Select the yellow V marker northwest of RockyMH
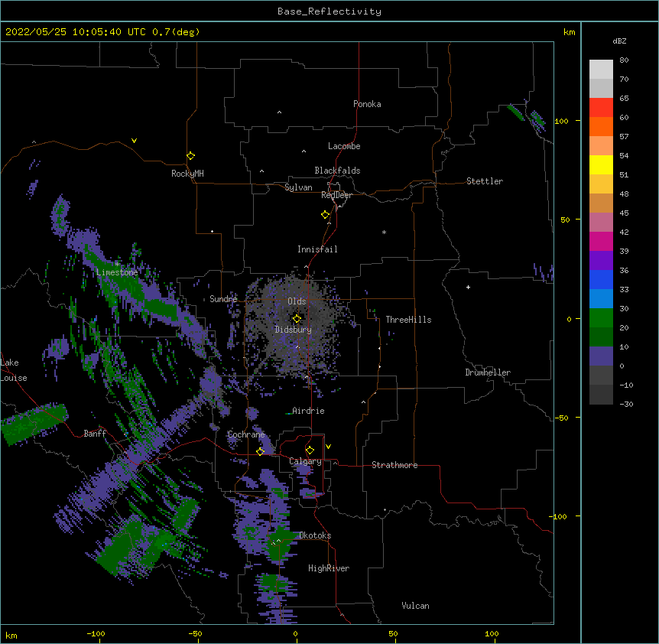This screenshot has width=659, height=644. 134,141
